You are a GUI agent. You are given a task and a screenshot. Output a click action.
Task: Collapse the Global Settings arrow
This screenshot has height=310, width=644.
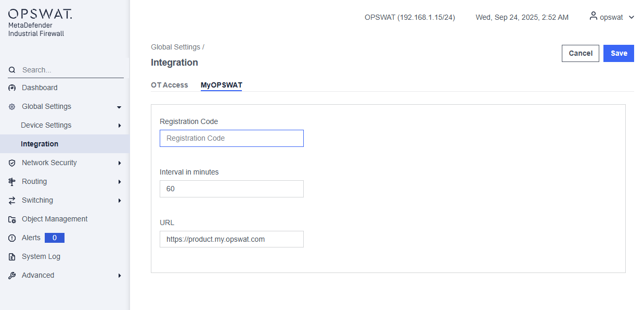point(119,107)
